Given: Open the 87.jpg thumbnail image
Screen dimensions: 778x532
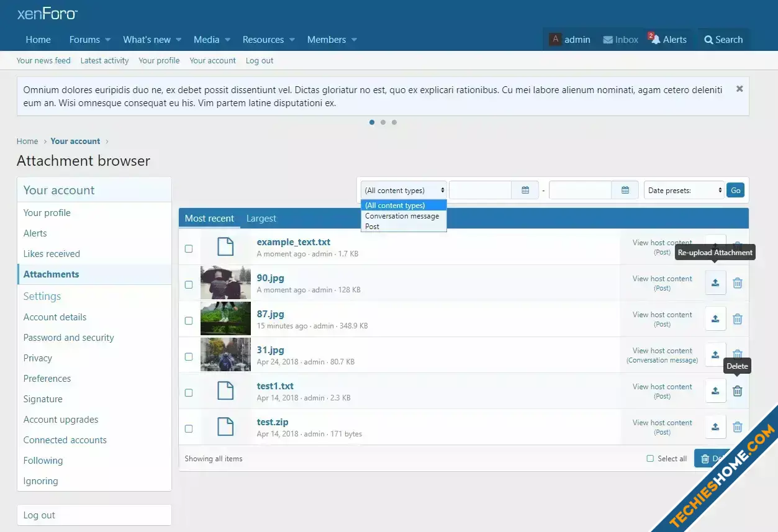Looking at the screenshot, I should click(x=225, y=319).
